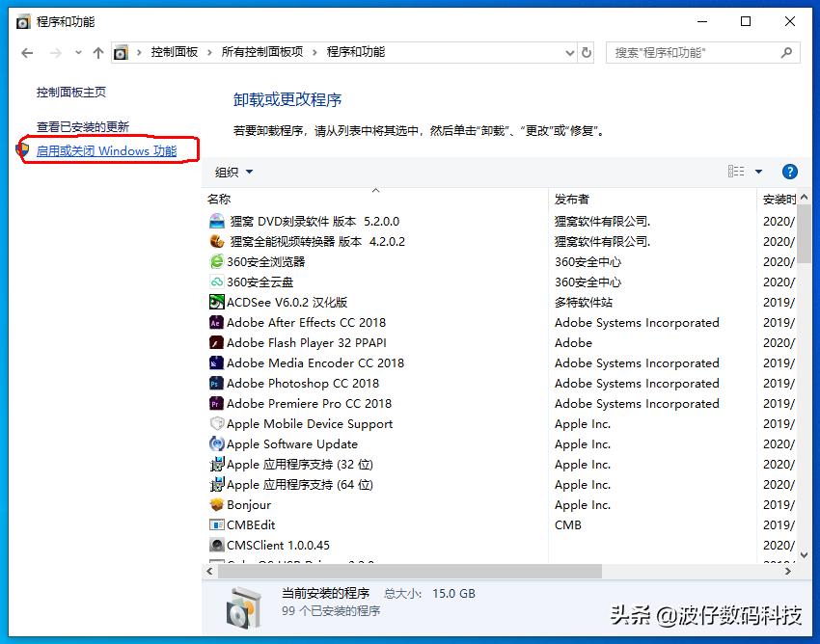Expand the address bar history dropdown
The height and width of the screenshot is (644, 820).
571,53
